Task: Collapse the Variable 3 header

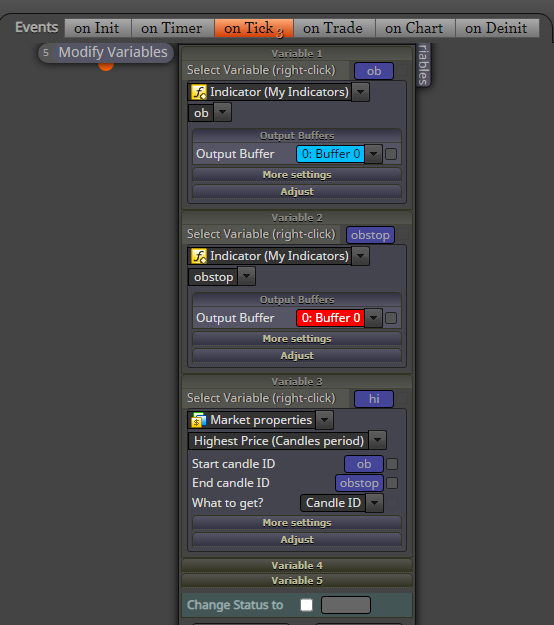Action: click(x=297, y=382)
